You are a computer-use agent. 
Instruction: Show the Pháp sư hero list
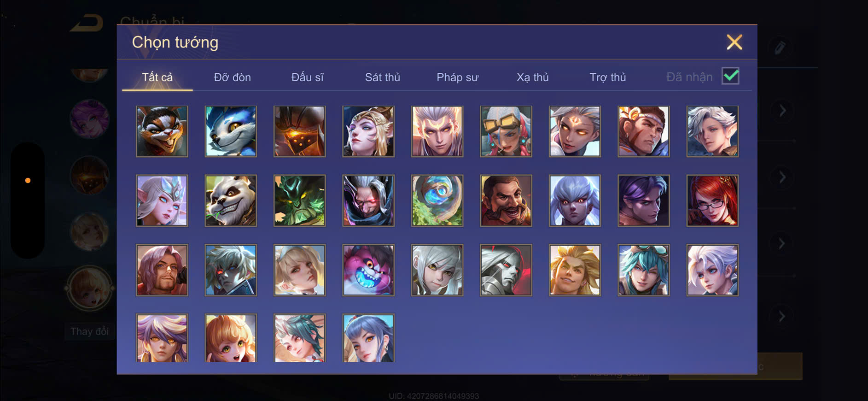tap(457, 77)
